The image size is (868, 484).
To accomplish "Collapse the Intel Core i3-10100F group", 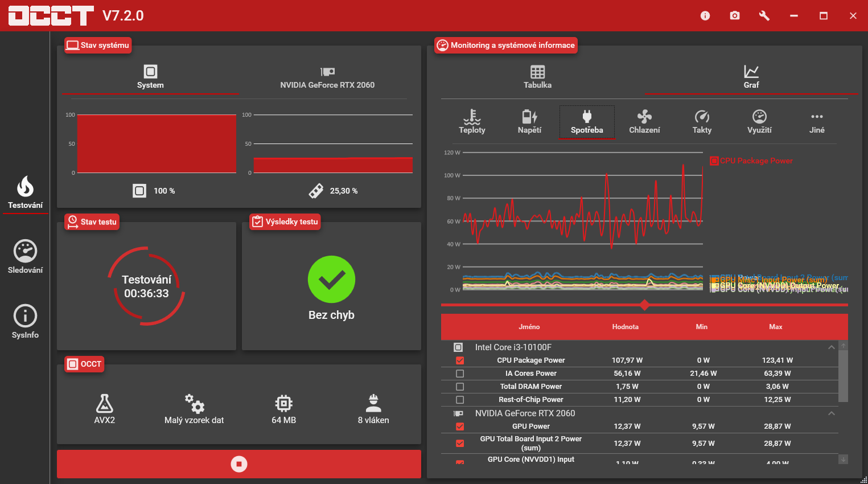I will (832, 347).
